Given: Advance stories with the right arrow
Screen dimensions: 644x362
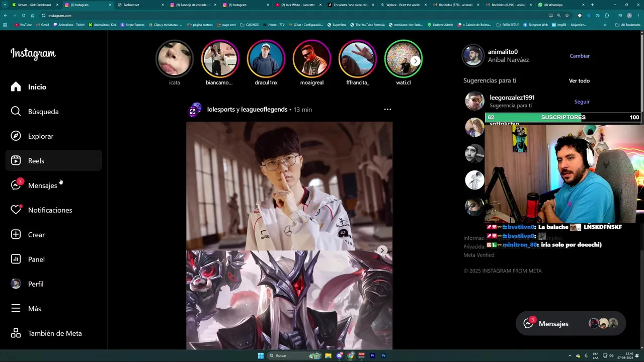Looking at the screenshot, I should coord(415,61).
